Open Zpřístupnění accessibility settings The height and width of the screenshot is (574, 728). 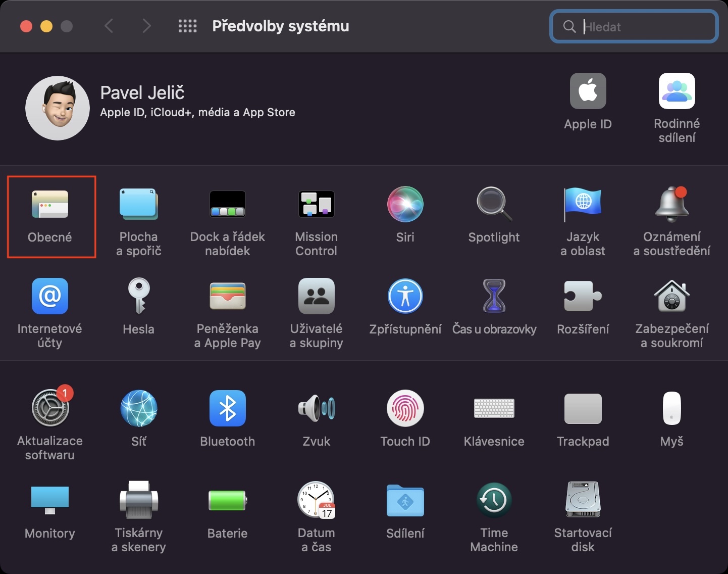pos(405,307)
